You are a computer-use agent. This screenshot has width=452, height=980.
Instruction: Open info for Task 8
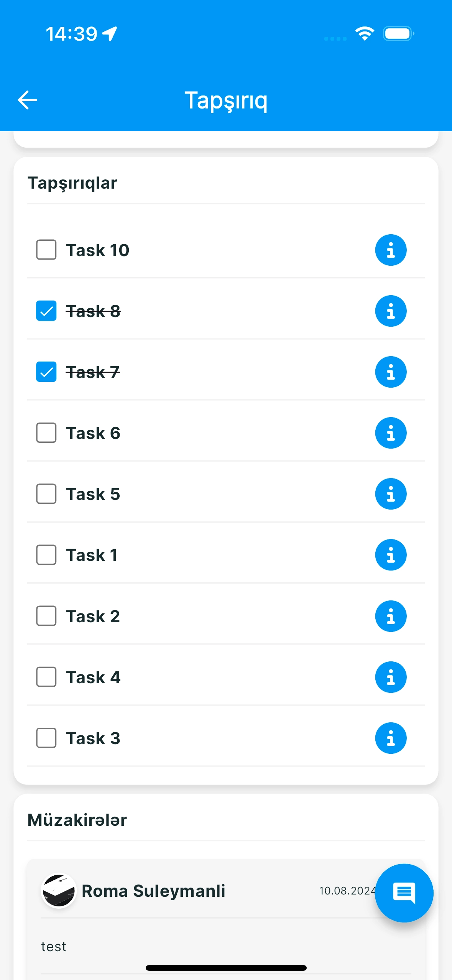pyautogui.click(x=390, y=311)
